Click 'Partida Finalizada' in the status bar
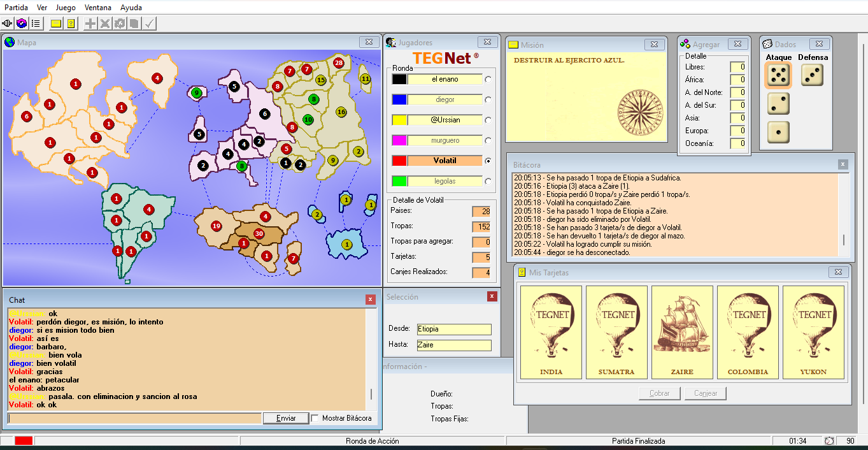 tap(639, 440)
